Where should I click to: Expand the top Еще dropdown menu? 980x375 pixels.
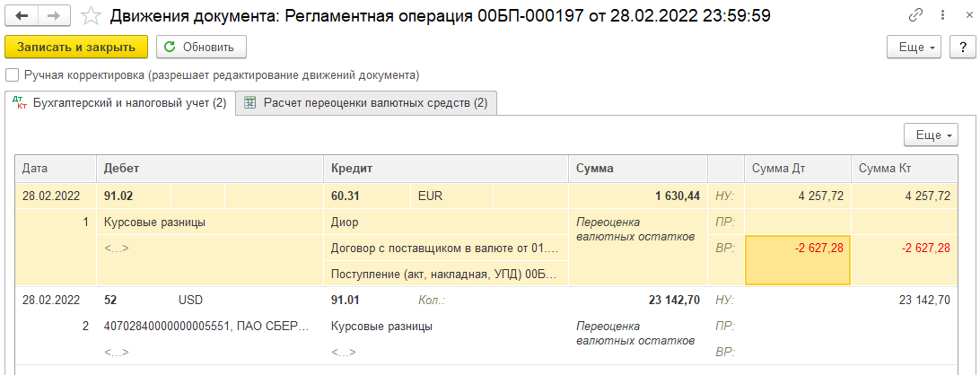(x=913, y=47)
